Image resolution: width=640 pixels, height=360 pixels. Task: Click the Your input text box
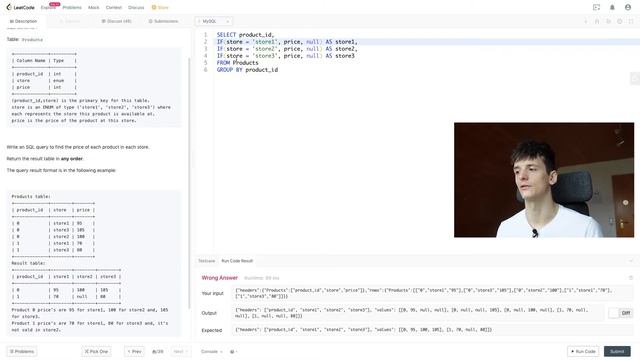coord(432,293)
